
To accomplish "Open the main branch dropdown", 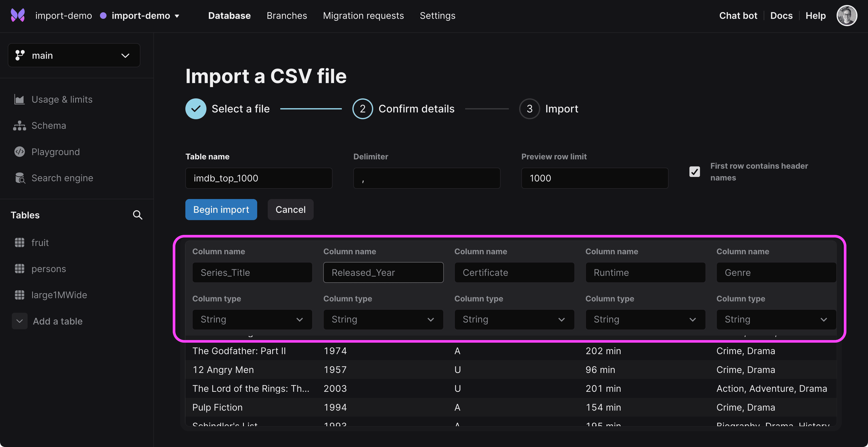I will [x=74, y=55].
